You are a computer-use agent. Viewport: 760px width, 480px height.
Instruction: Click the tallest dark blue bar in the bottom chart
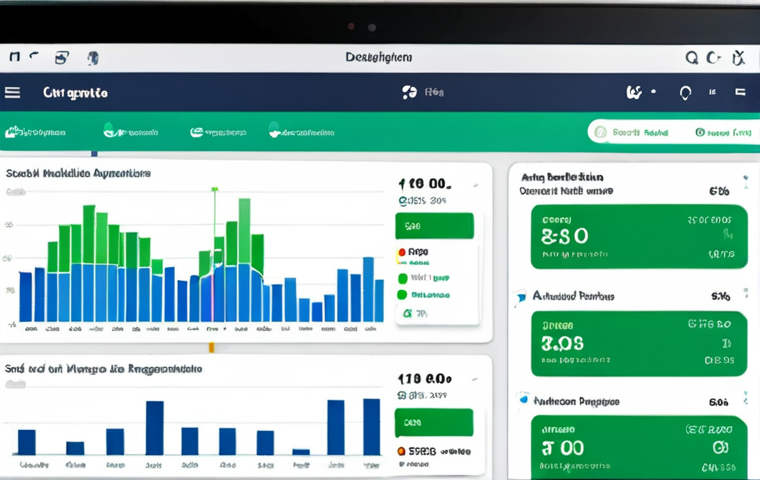pos(372,427)
